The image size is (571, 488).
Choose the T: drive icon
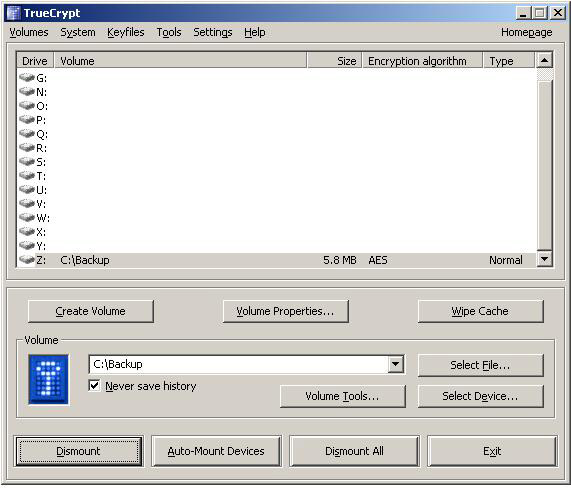click(27, 176)
